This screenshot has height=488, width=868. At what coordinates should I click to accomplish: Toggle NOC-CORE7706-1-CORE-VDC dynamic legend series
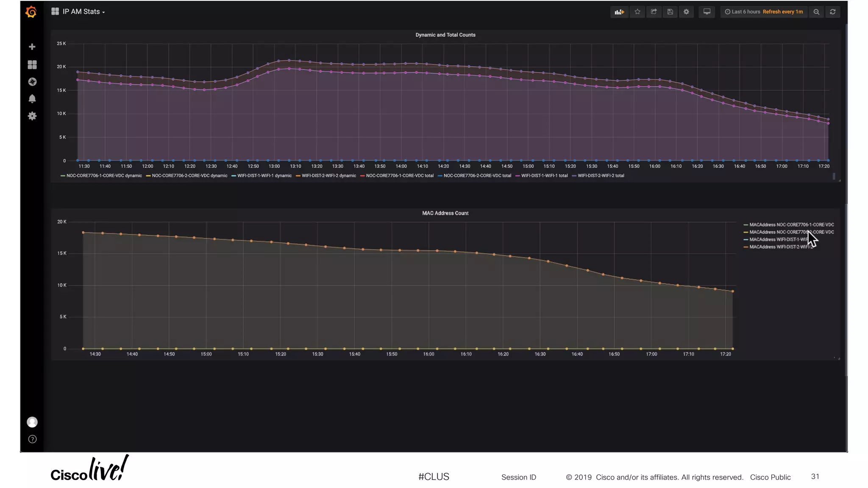click(104, 176)
